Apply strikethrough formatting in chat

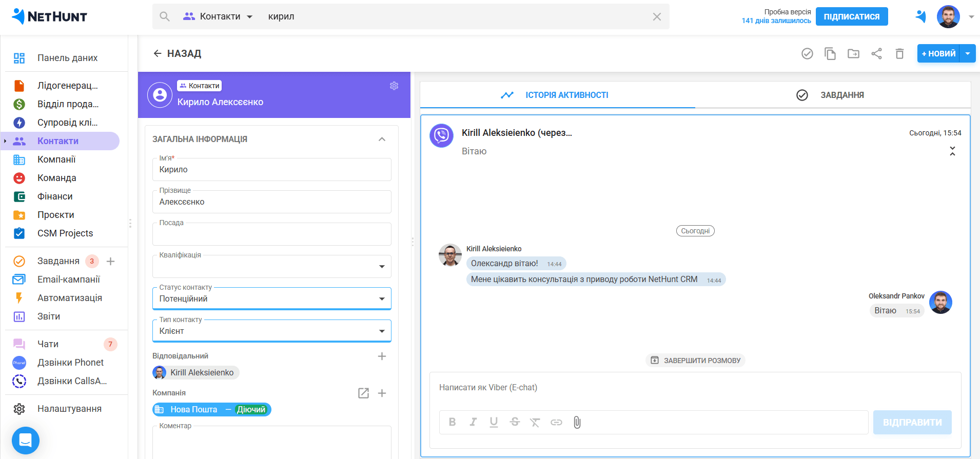click(515, 422)
